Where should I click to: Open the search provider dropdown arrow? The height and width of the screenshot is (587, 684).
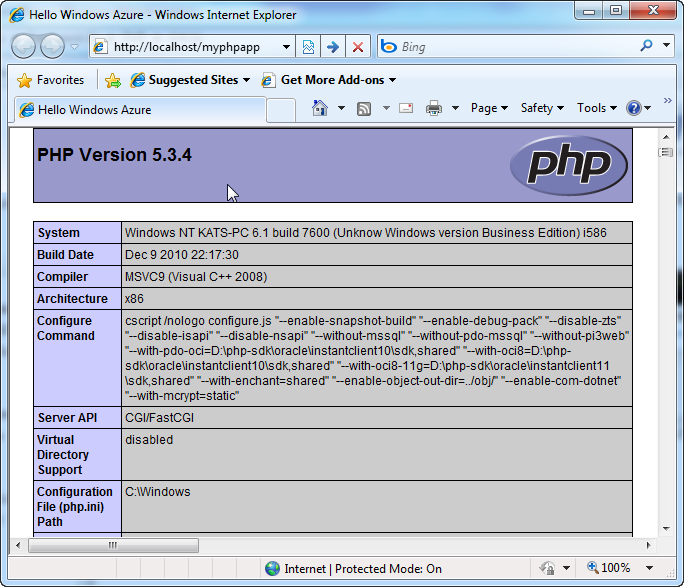666,44
